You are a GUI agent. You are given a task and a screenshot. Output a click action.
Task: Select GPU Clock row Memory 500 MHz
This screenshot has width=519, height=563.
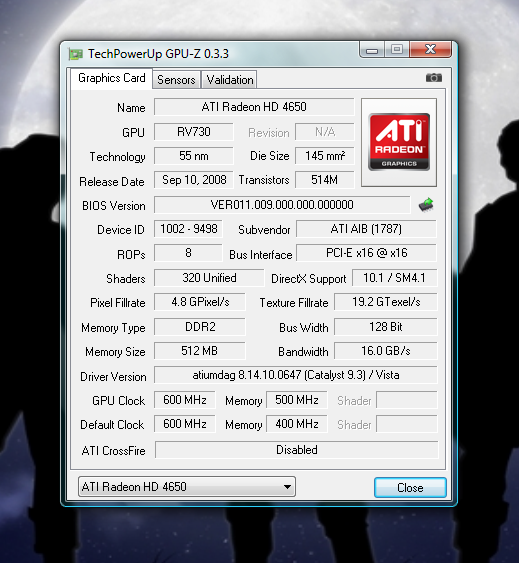pos(297,400)
